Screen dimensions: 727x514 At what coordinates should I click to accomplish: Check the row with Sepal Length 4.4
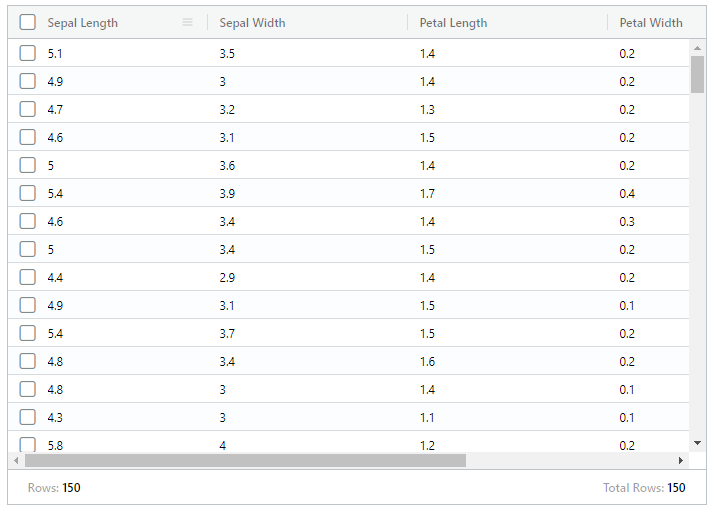click(x=28, y=277)
